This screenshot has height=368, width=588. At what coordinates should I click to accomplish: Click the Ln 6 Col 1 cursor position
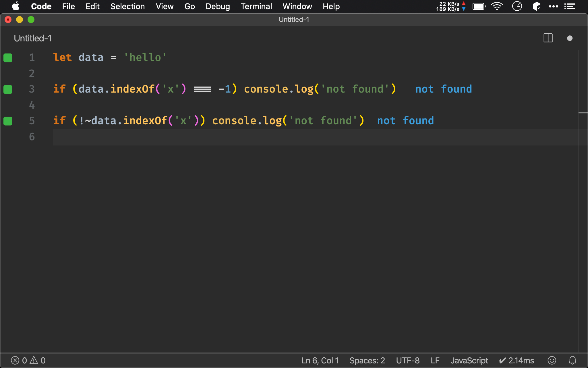320,360
